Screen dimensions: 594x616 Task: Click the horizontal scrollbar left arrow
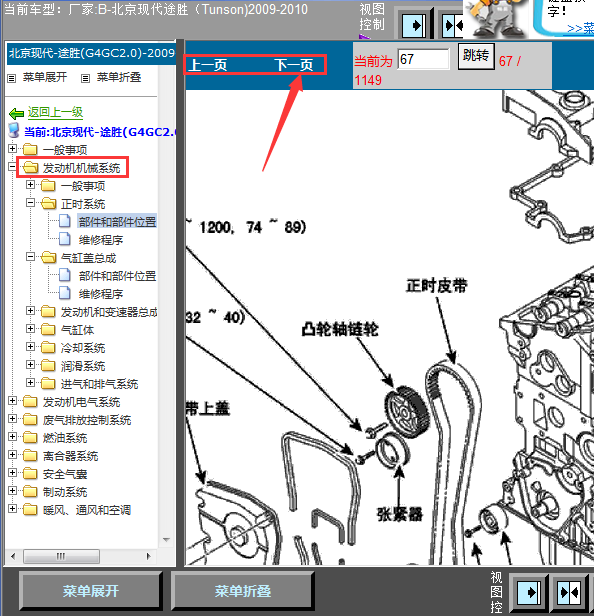click(13, 556)
